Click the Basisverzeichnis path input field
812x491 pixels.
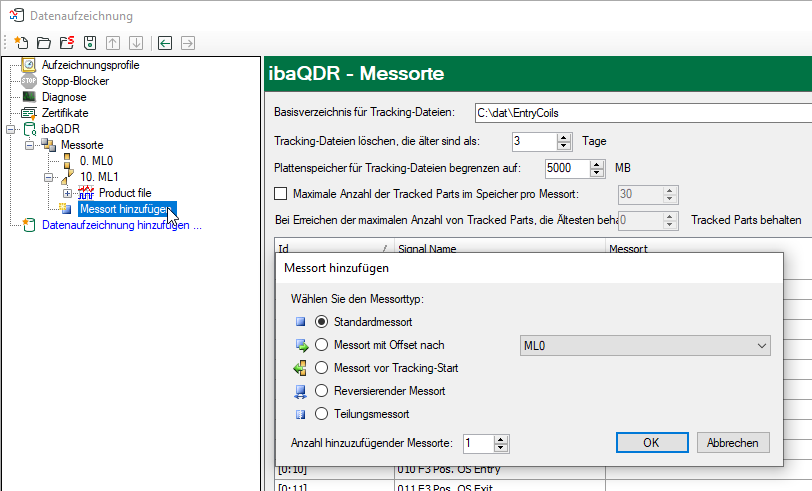coord(643,113)
